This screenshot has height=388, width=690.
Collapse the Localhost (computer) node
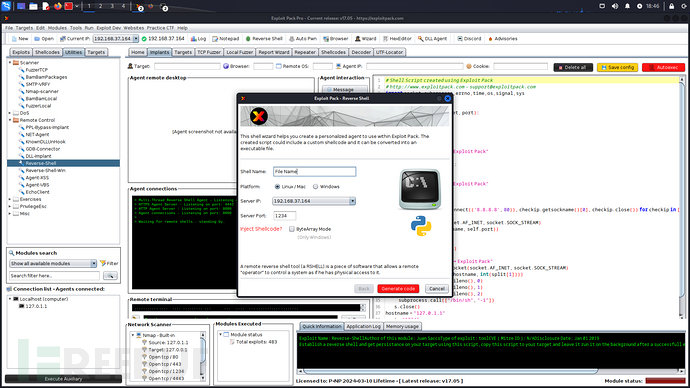click(x=10, y=299)
